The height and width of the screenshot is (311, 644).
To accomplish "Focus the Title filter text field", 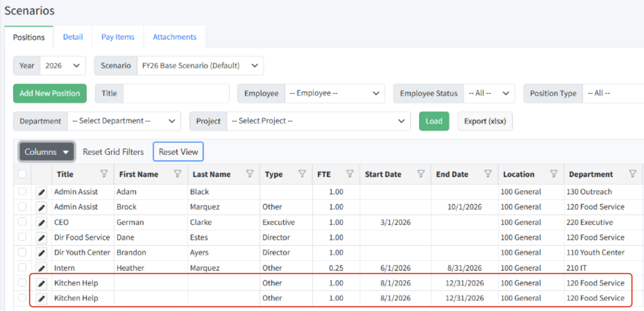I will [176, 93].
